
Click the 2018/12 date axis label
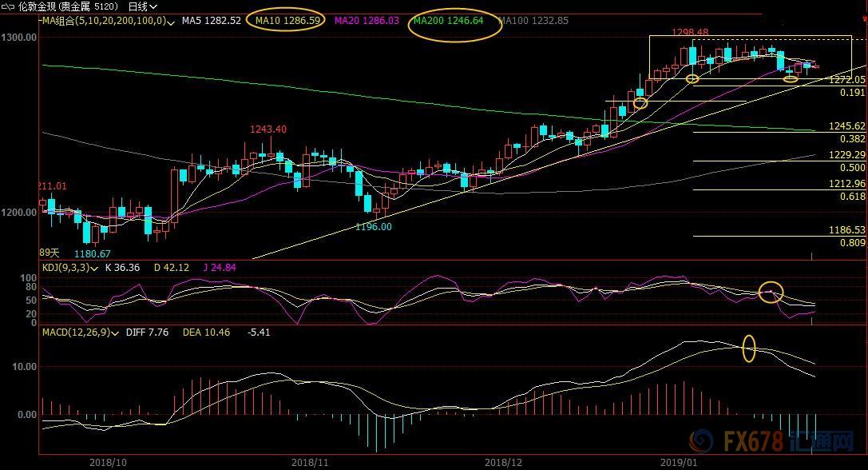503,462
